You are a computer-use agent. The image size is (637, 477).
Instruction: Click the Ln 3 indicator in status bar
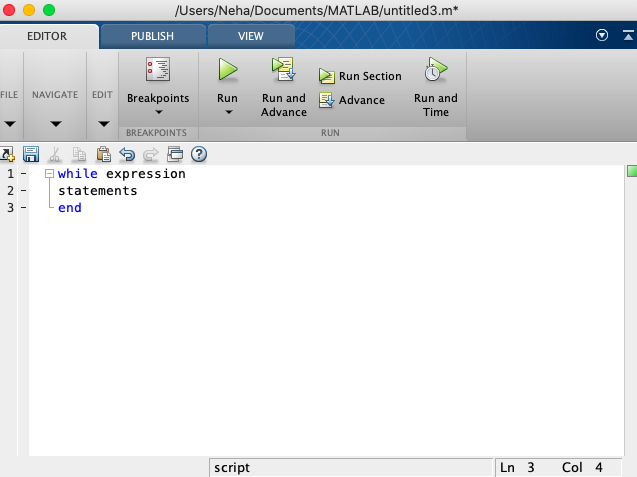517,468
